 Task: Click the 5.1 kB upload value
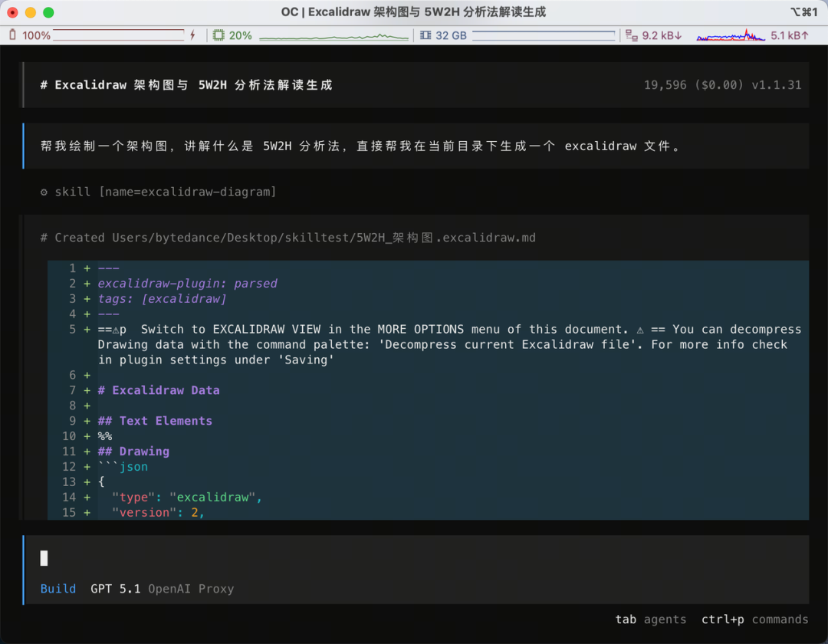[790, 35]
